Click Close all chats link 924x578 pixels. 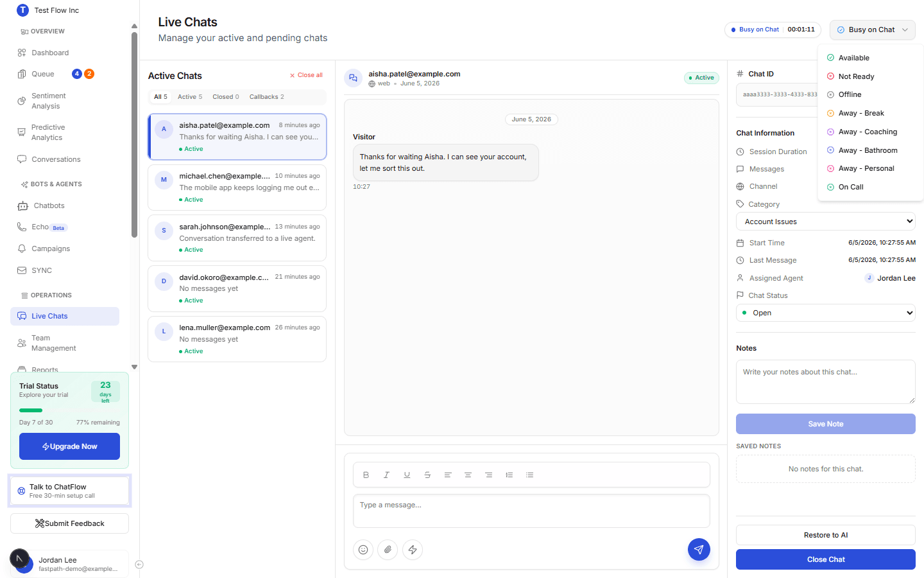tap(306, 75)
